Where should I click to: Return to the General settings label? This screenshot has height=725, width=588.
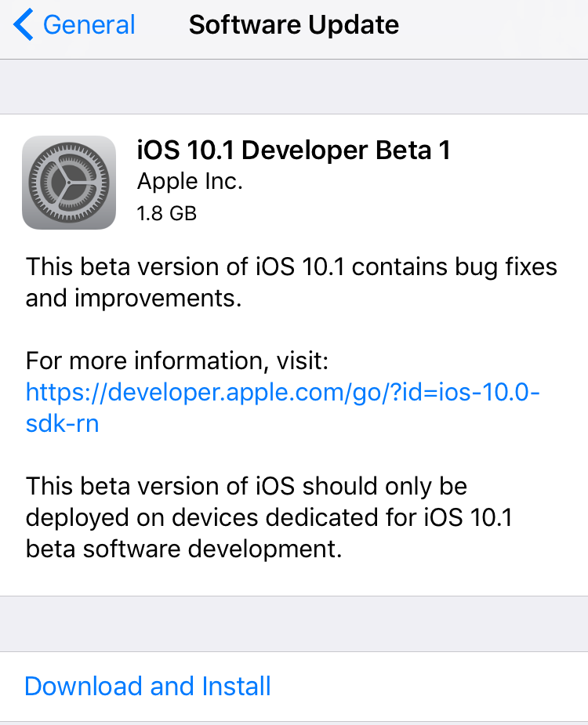[x=89, y=24]
